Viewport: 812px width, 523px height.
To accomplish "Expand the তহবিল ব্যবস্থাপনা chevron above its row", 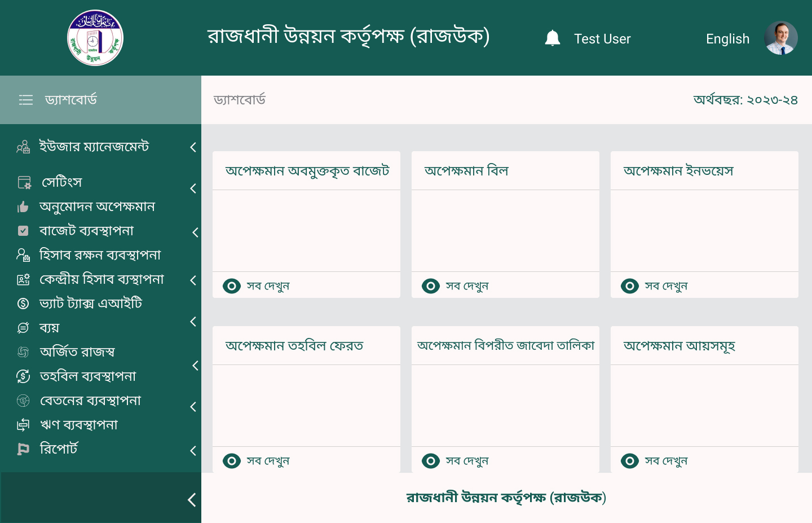I will click(x=195, y=366).
